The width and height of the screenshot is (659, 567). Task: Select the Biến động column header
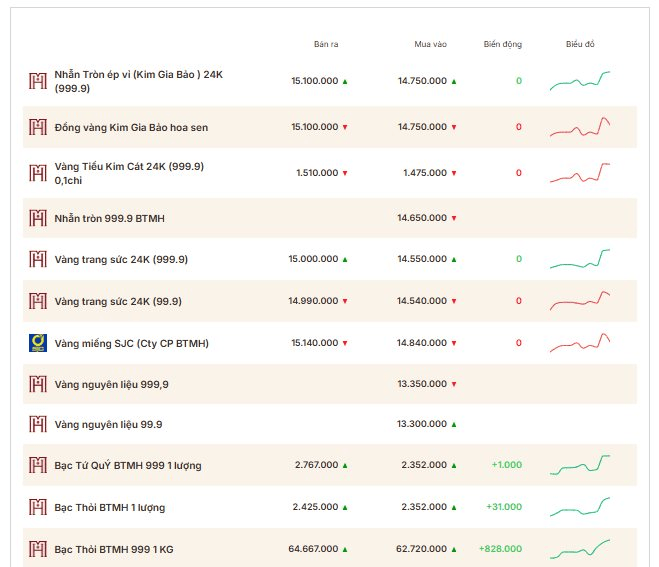point(503,44)
